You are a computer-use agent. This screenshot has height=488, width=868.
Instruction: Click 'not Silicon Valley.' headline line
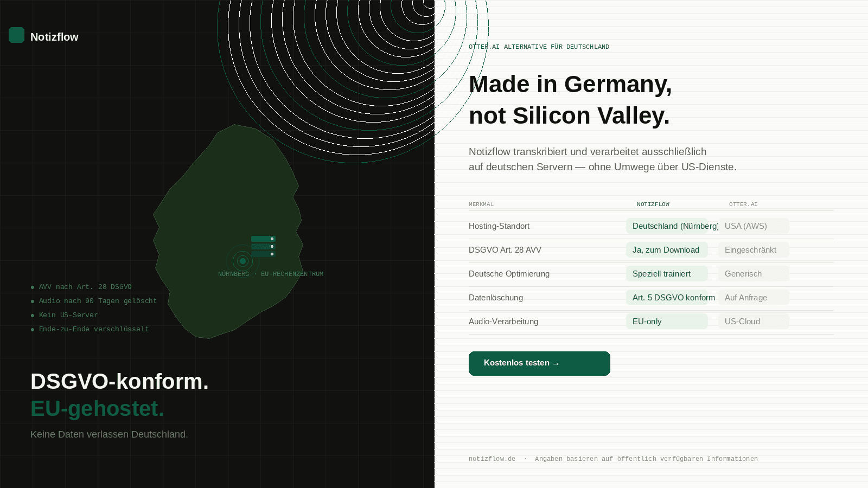pos(569,115)
